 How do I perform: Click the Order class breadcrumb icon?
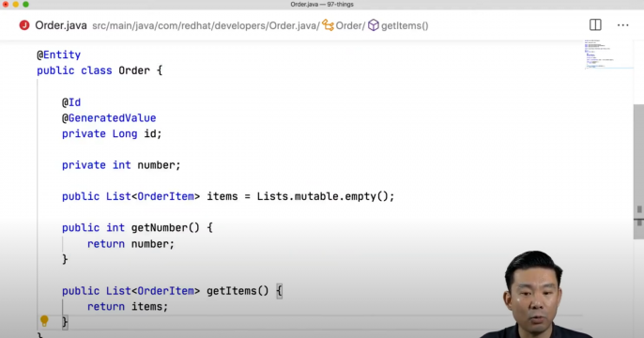(x=328, y=25)
